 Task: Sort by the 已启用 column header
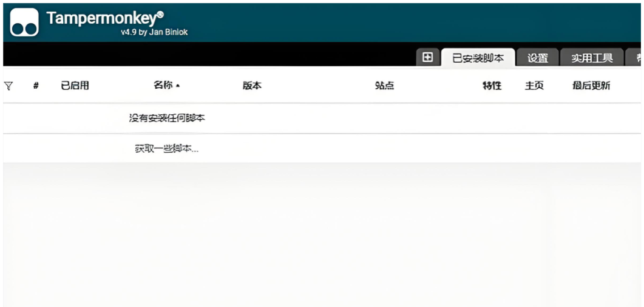click(75, 86)
